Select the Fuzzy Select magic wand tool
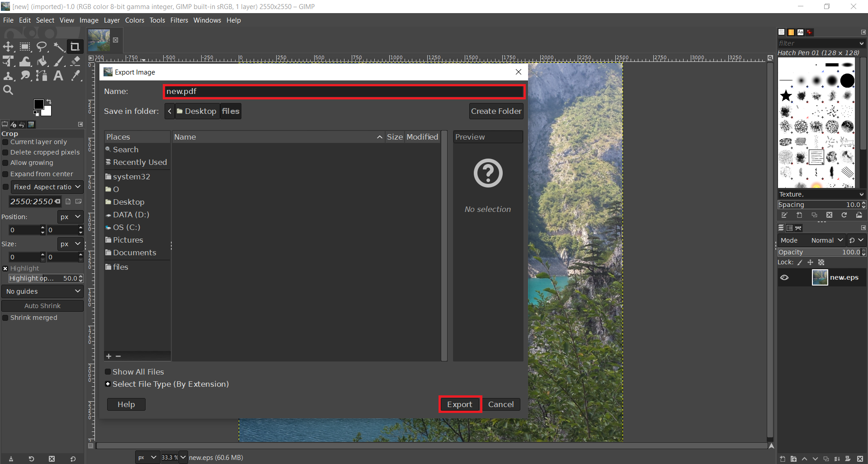868x464 pixels. [x=59, y=47]
